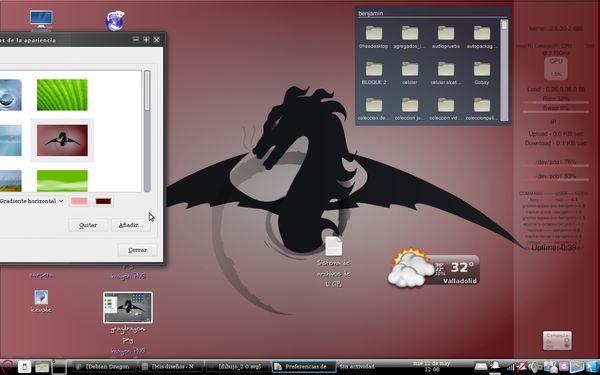Click the file manager launcher in panel
600x375 pixels.
click(42, 367)
